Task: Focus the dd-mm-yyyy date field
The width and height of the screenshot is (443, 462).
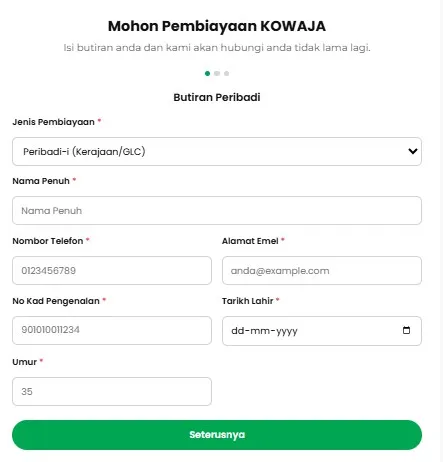Action: [322, 331]
